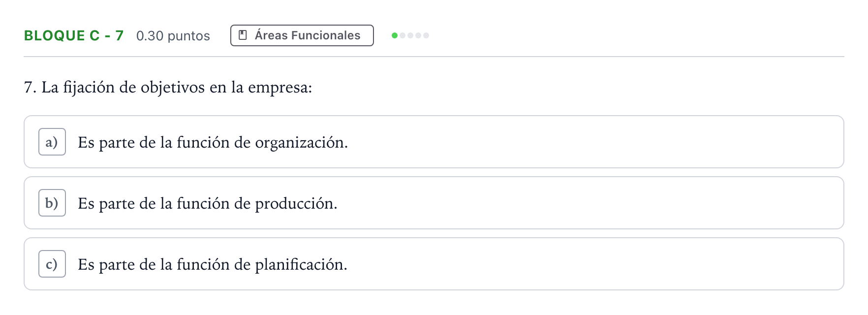Click the word "planificación" in option c
This screenshot has height=315, width=868.
coord(301,265)
